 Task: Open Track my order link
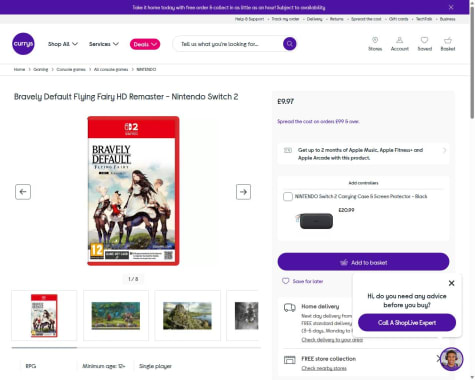coord(285,19)
